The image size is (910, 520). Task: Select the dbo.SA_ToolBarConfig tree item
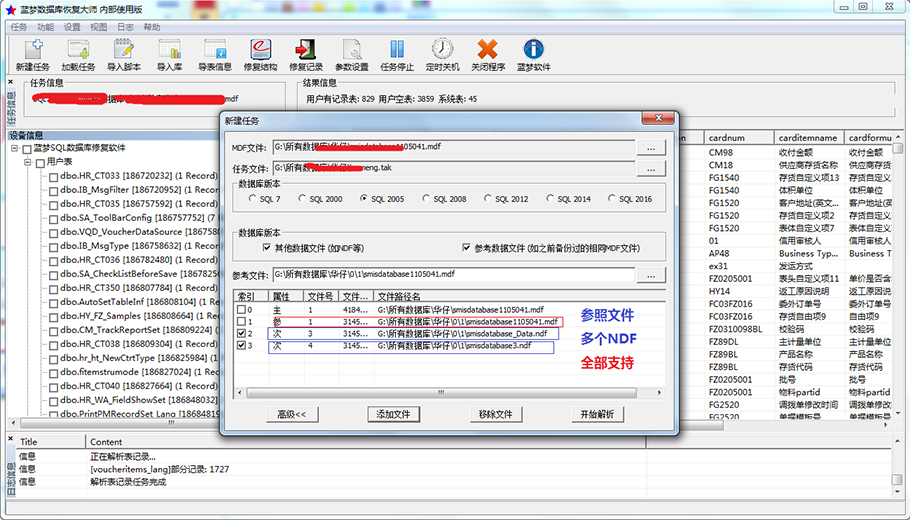[x=139, y=218]
